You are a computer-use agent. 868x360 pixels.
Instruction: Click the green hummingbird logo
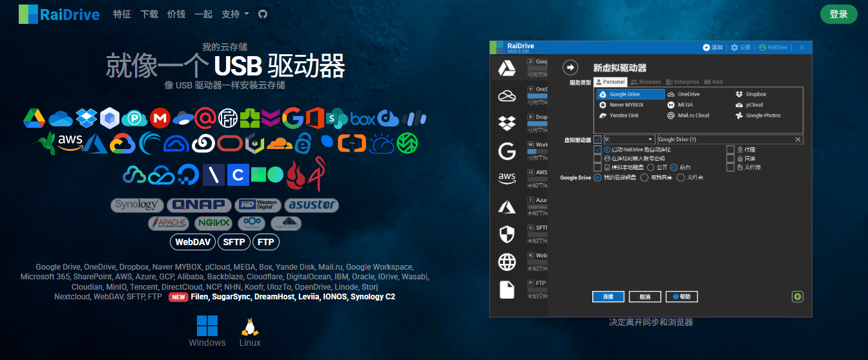coord(45,143)
